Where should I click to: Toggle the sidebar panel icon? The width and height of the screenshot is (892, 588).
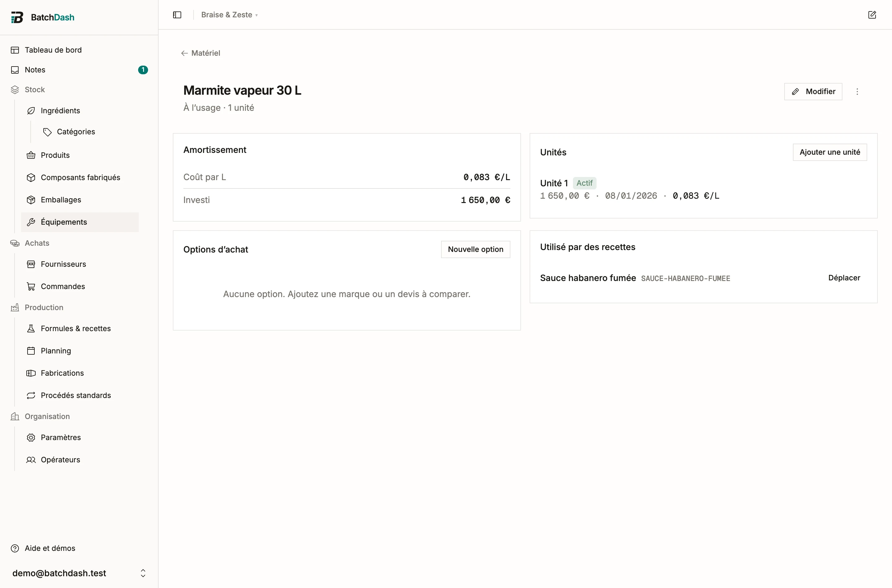coord(177,15)
